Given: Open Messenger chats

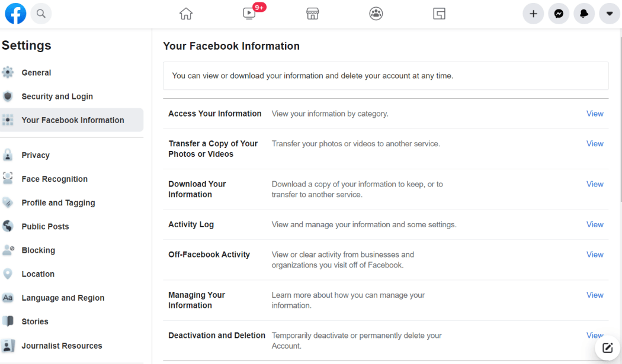Looking at the screenshot, I should [559, 13].
